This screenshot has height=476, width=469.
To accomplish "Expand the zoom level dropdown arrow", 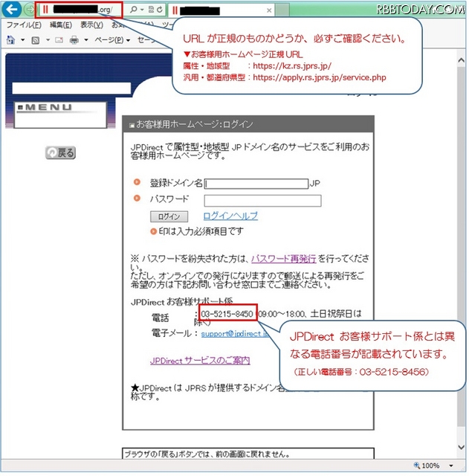I will [x=451, y=466].
